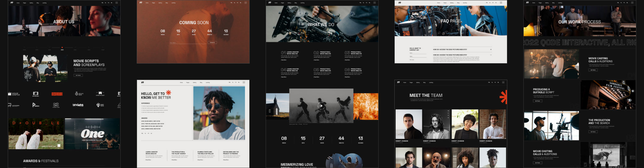
Task: Open portrait of man in sunglasses
Action: [219, 113]
